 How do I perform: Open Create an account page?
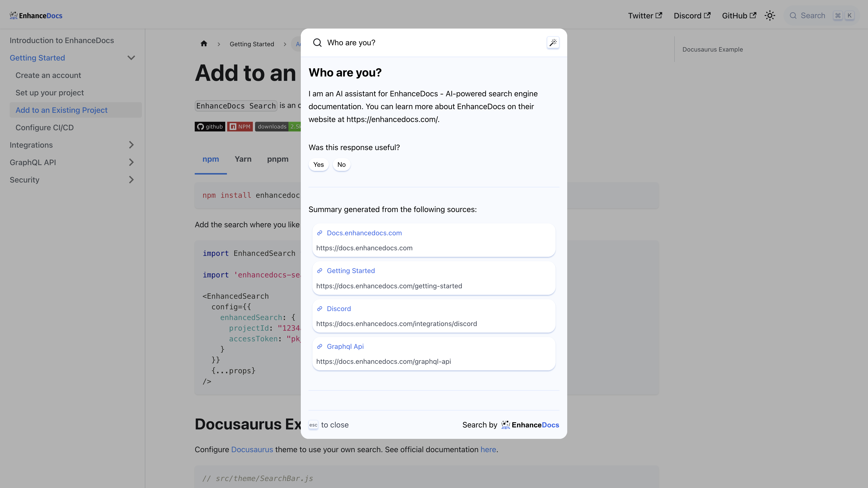[x=48, y=76]
